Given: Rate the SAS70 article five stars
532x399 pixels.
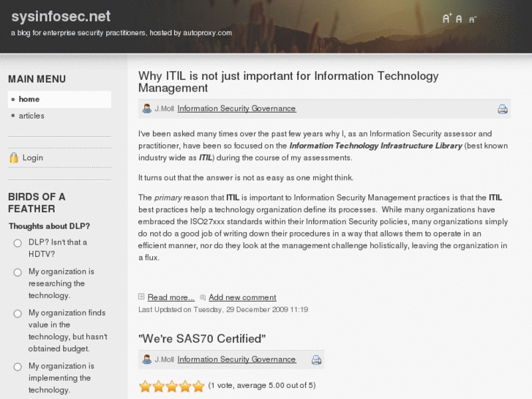Looking at the screenshot, I should click(x=198, y=385).
